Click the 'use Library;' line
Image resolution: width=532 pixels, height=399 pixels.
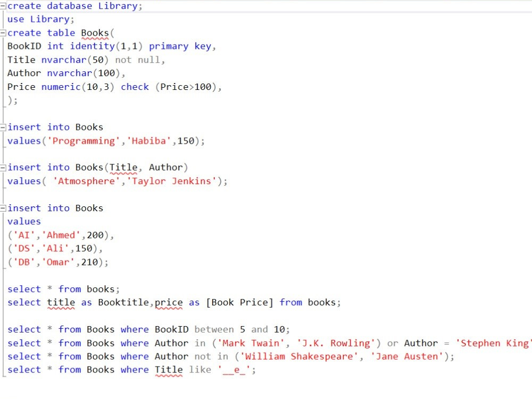click(41, 19)
